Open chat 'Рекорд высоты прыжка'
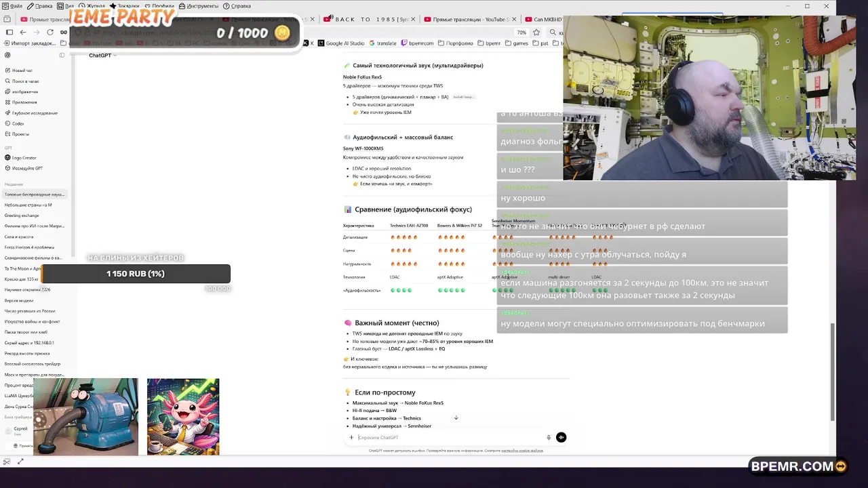Image resolution: width=868 pixels, height=488 pixels. click(x=27, y=353)
